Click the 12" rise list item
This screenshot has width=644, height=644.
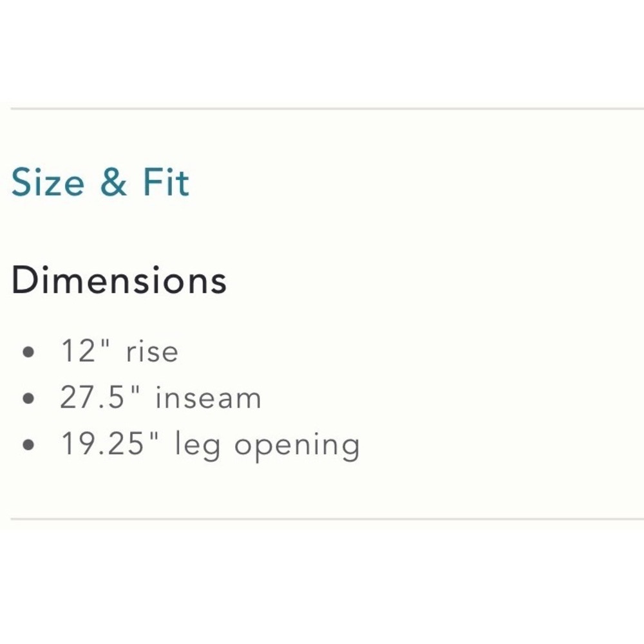coord(120,352)
